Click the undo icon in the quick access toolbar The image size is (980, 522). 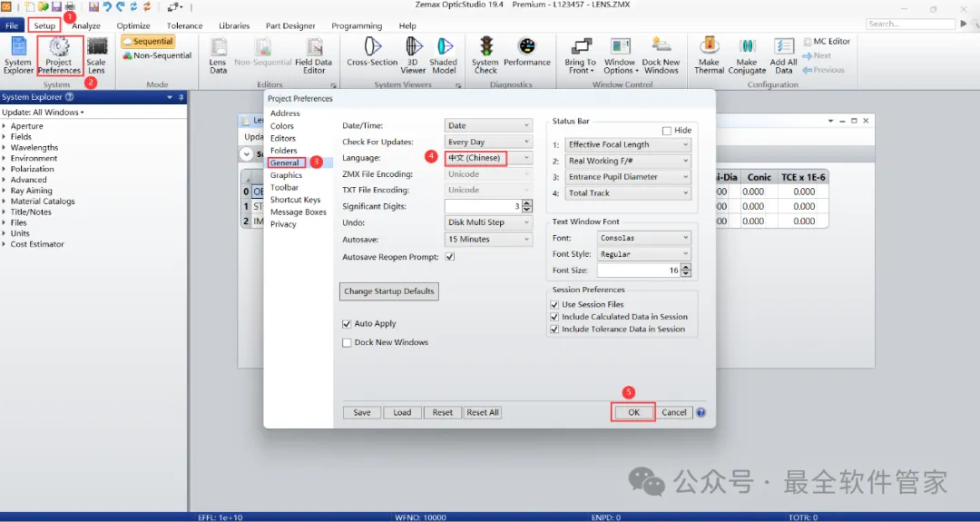tap(106, 7)
